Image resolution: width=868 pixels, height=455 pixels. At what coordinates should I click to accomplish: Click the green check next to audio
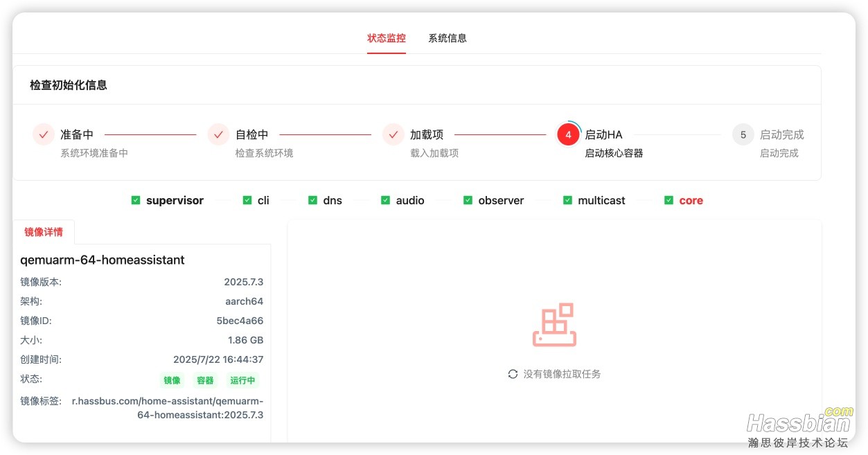pyautogui.click(x=386, y=200)
